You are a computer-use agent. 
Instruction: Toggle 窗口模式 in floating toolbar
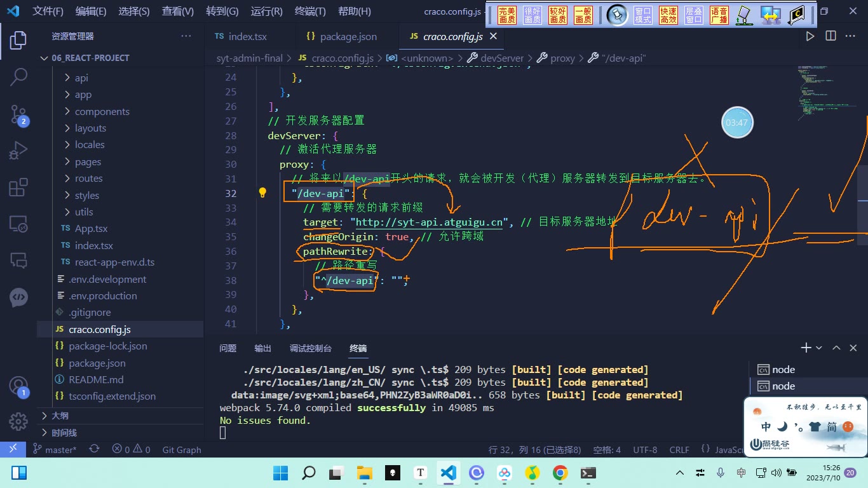point(643,15)
